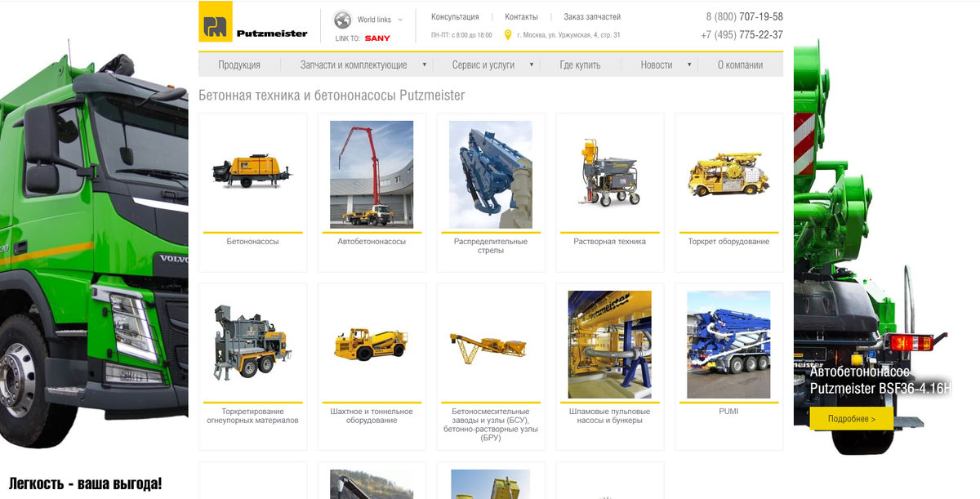Image resolution: width=980 pixels, height=499 pixels.
Task: Open the Распределительные стрелы image
Action: pyautogui.click(x=491, y=175)
